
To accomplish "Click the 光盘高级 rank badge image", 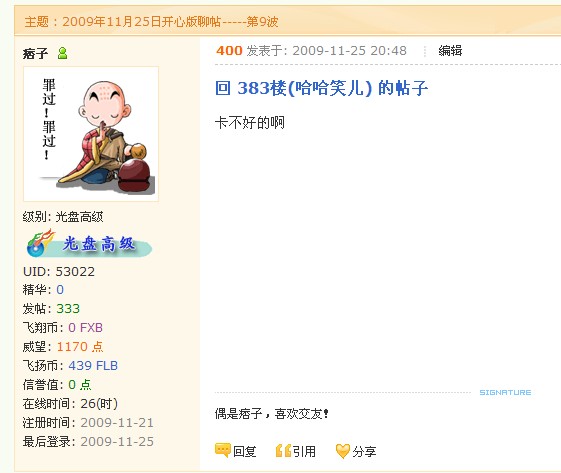I will pos(89,244).
